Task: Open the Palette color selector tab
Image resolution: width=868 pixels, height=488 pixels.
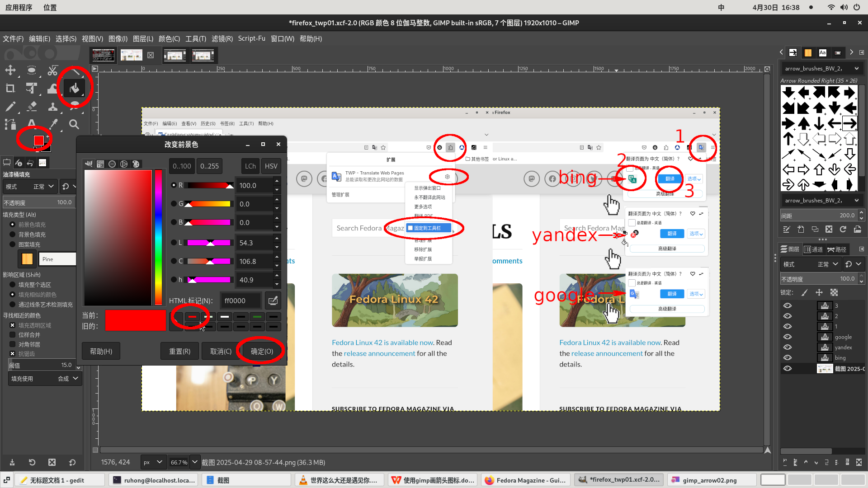Action: pyautogui.click(x=136, y=164)
